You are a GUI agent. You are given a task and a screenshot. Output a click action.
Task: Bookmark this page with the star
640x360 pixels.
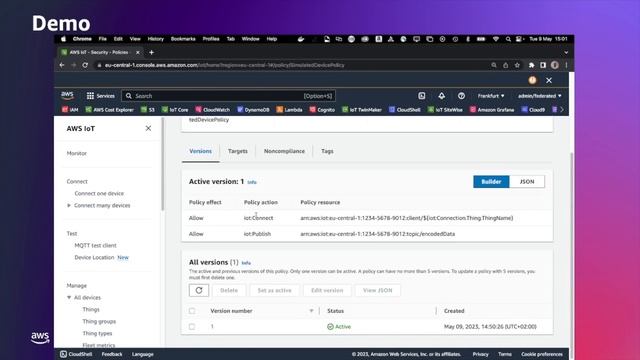click(x=517, y=65)
